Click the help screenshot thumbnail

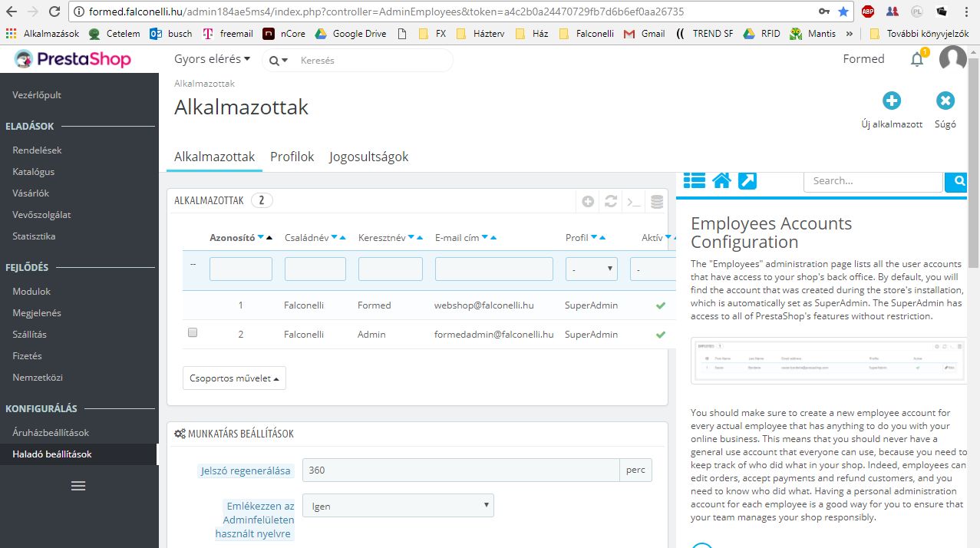tap(829, 361)
